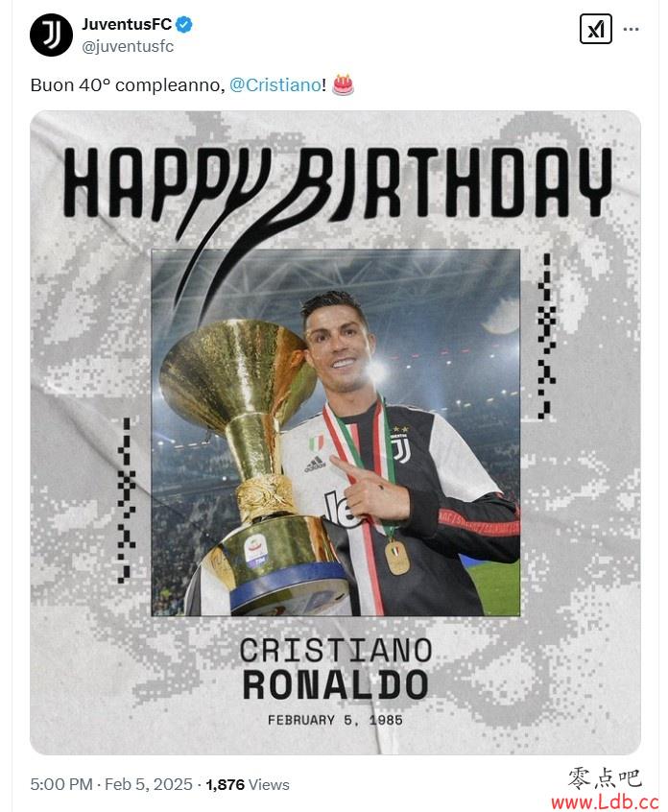This screenshot has width=668, height=812.
Task: Open the three-dot more options menu
Action: click(631, 29)
